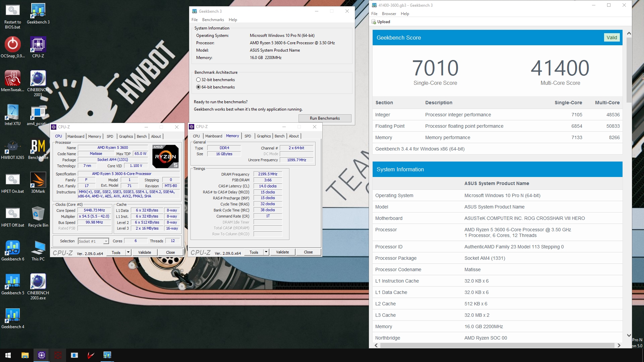Open Browser menu in Geekbench results window
644x362 pixels.
pos(389,14)
